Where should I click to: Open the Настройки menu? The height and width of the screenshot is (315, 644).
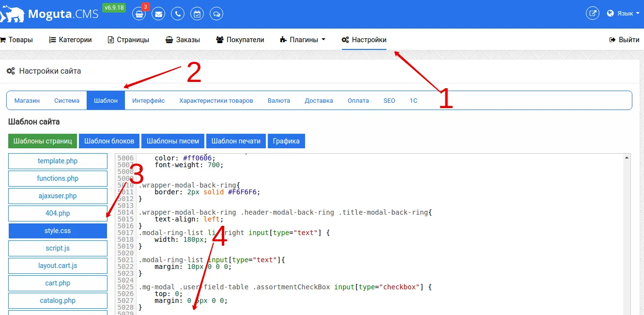364,40
